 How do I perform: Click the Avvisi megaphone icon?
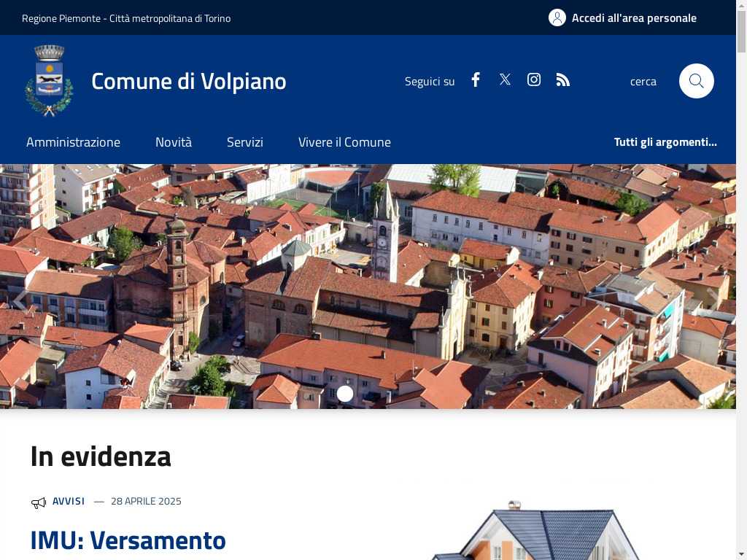point(38,502)
